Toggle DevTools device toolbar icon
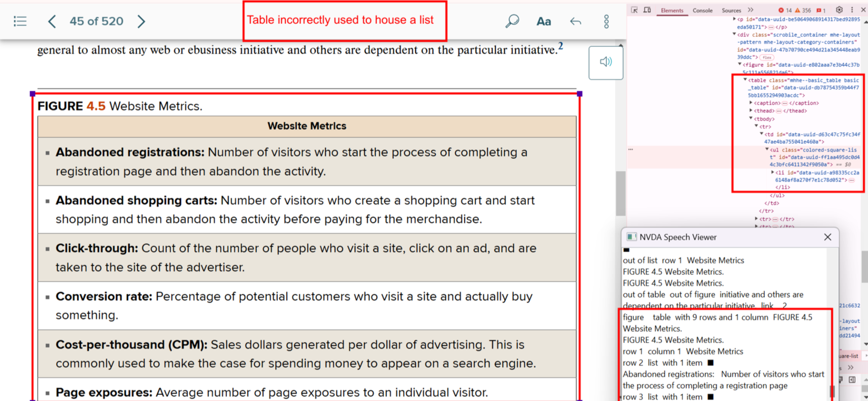The image size is (868, 401). 647,10
